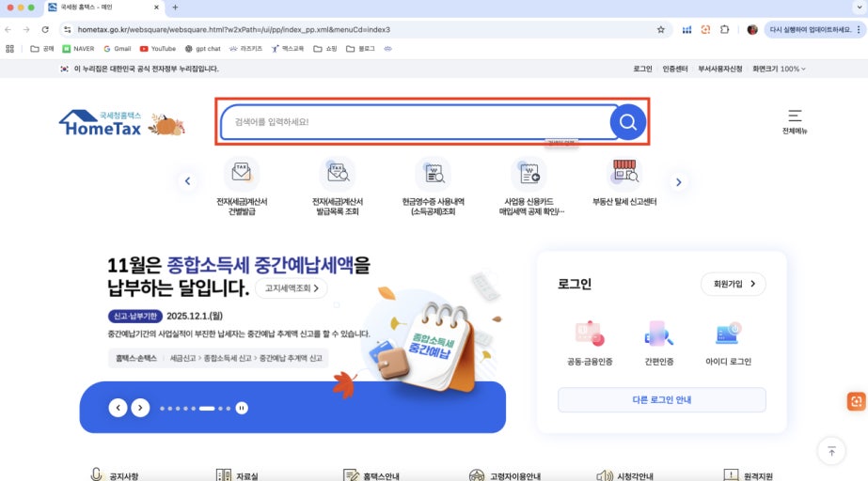
Task: Click the HomeTax logo
Action: (x=103, y=123)
